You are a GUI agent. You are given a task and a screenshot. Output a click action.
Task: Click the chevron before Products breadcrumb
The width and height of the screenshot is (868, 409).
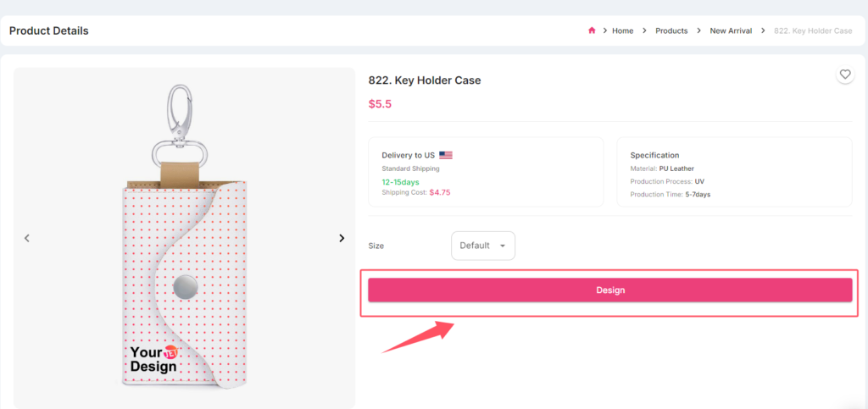644,30
